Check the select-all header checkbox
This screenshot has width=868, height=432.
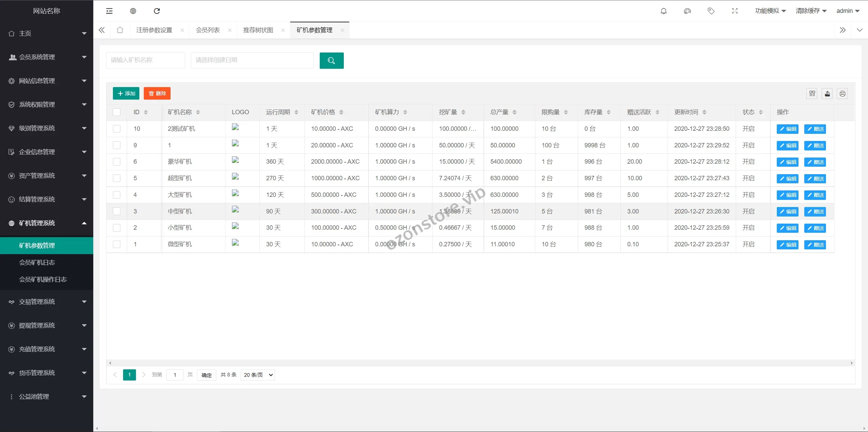[x=117, y=112]
